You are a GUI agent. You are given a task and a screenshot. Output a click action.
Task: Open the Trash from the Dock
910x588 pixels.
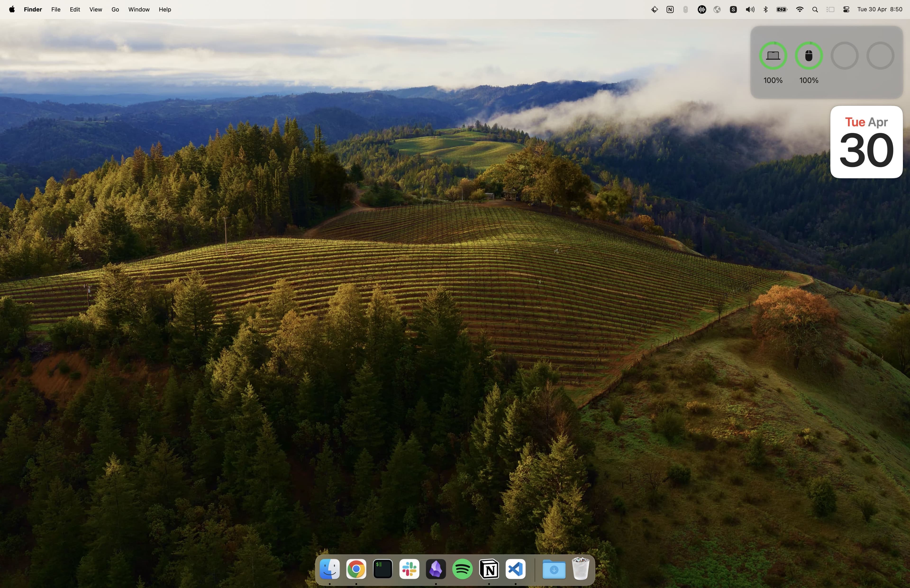(580, 569)
